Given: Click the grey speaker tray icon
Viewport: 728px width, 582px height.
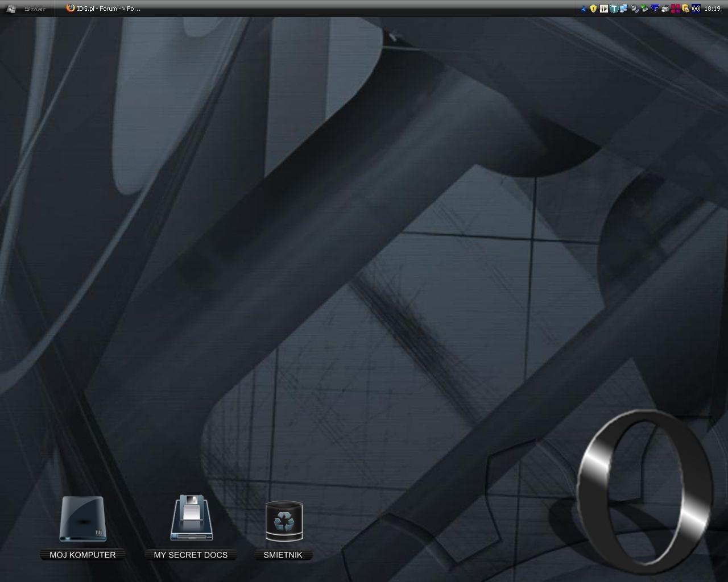Looking at the screenshot, I should tap(635, 9).
